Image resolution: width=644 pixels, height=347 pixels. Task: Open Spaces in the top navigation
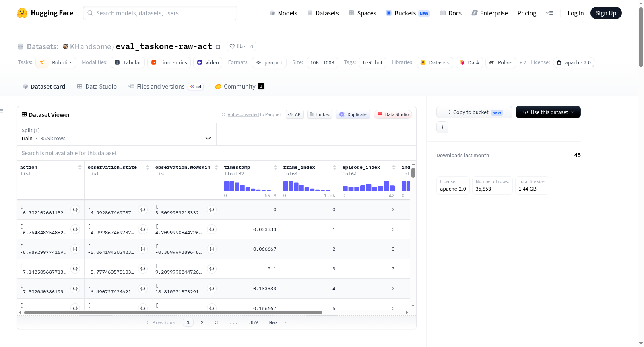point(362,13)
